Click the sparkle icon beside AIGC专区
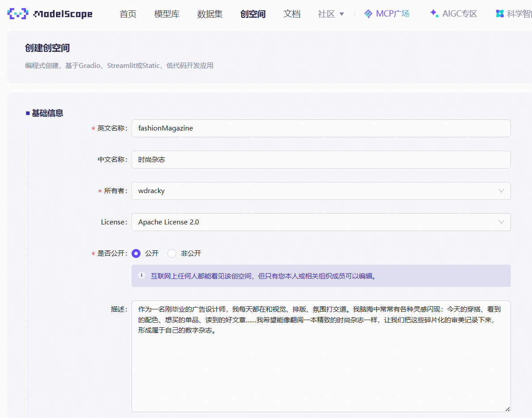This screenshot has height=418, width=532. [434, 13]
